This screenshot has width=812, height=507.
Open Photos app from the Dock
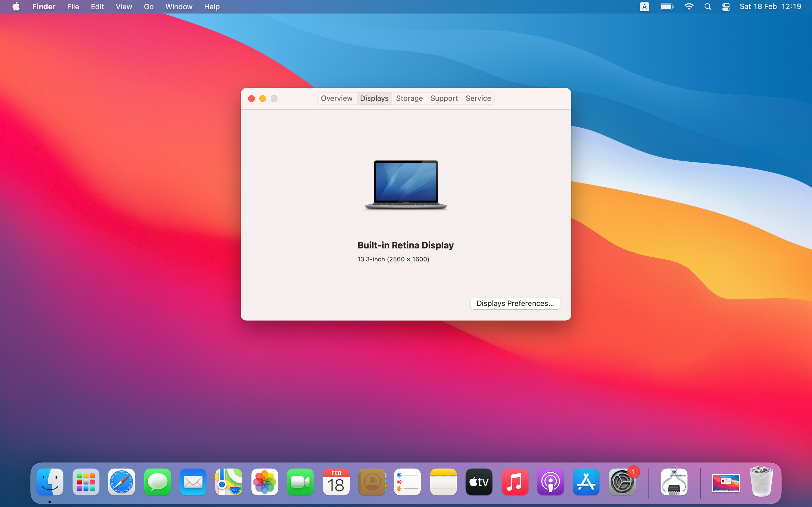tap(265, 482)
